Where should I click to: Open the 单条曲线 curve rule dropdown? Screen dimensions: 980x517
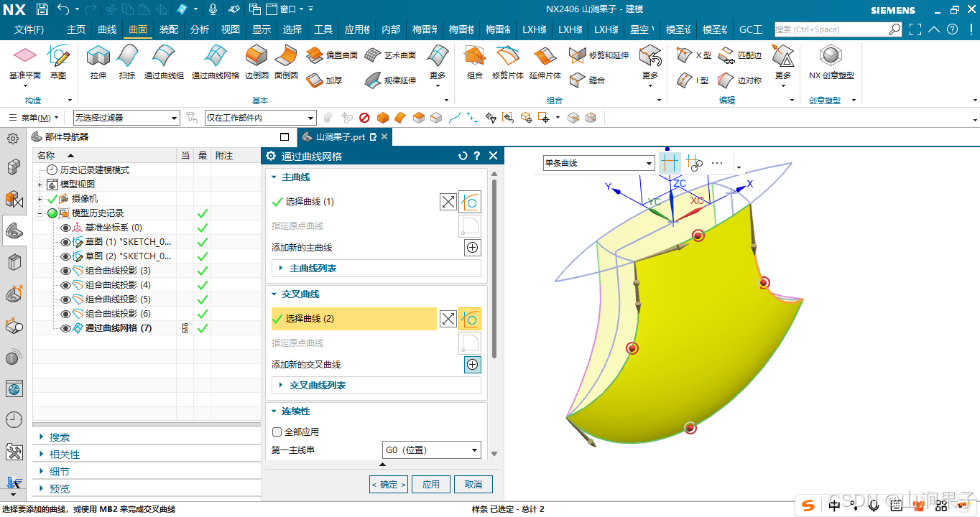[598, 163]
